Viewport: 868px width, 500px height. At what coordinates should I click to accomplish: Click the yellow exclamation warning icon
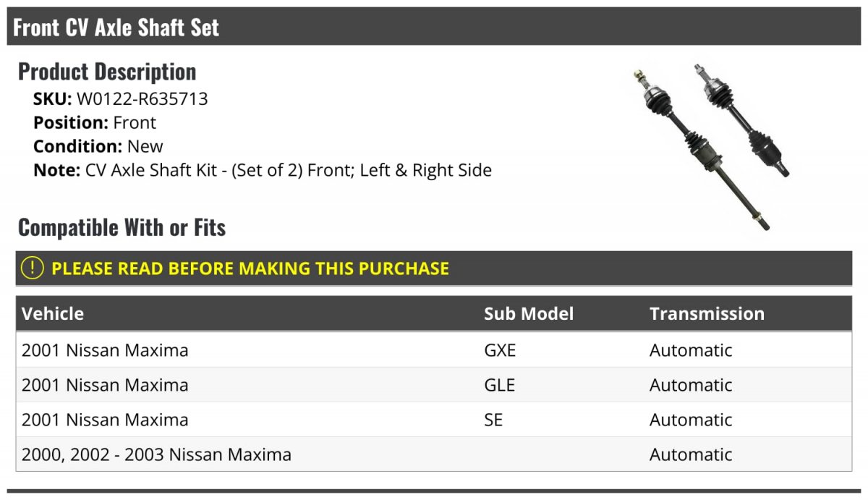tap(33, 268)
